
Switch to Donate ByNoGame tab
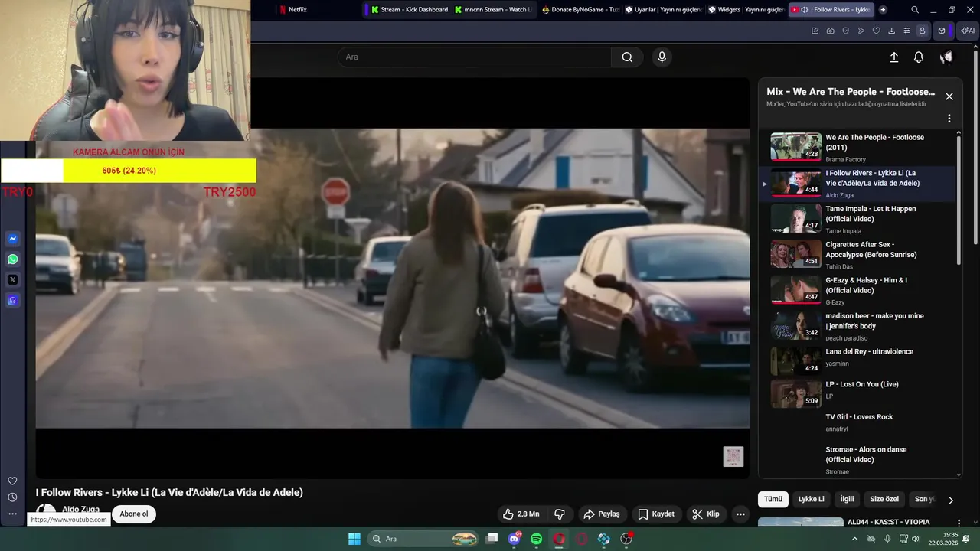pyautogui.click(x=580, y=10)
